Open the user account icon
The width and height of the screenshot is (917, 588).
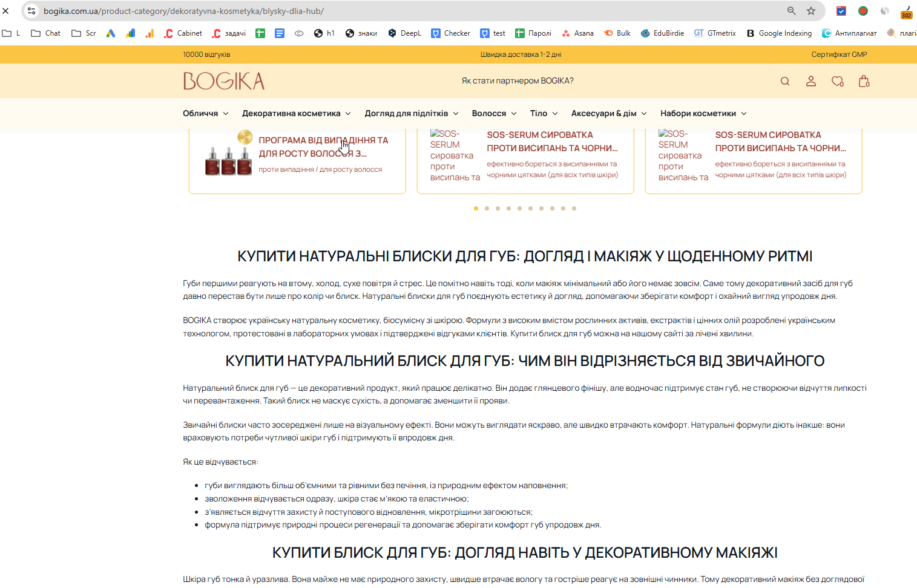click(x=811, y=81)
